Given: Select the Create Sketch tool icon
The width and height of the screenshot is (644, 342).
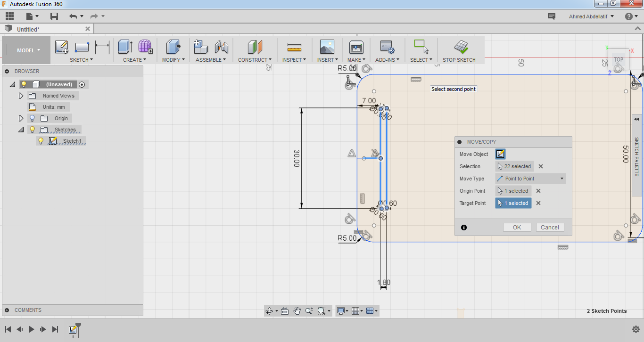Looking at the screenshot, I should (62, 47).
